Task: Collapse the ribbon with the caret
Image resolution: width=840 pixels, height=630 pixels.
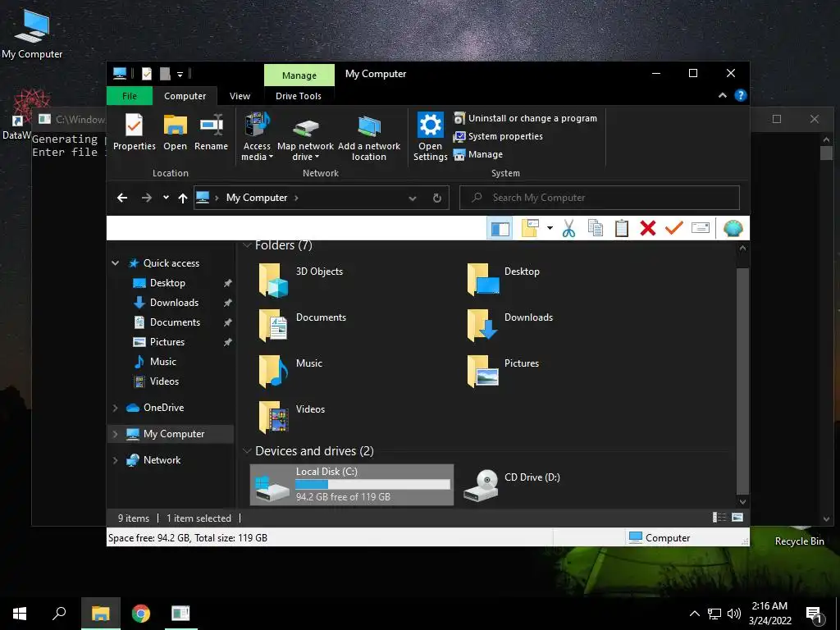Action: coord(722,95)
